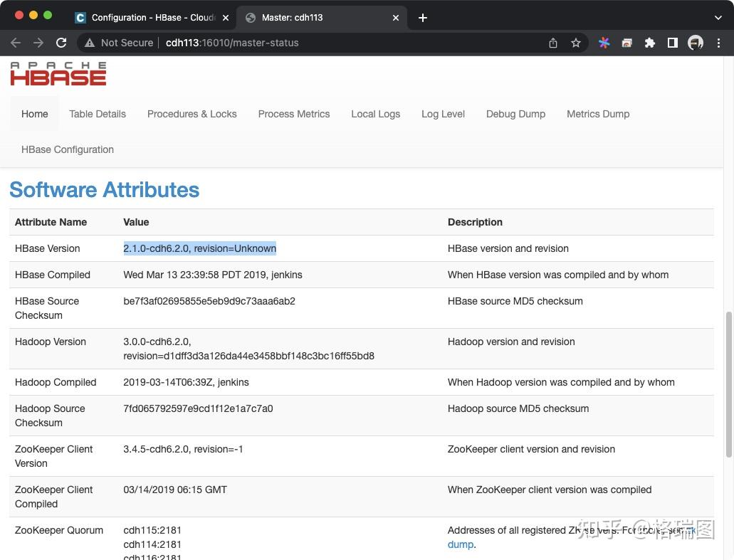Open the Procedures & Locks page
734x560 pixels.
tap(192, 113)
